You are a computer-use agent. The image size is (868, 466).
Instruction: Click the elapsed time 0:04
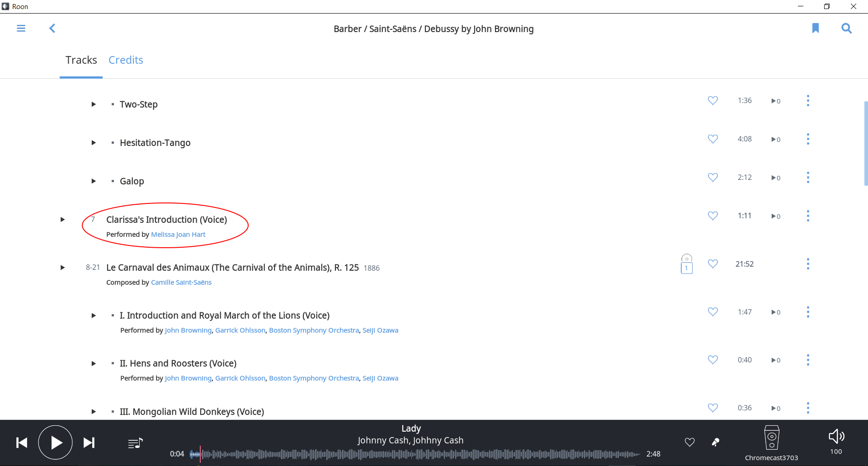click(177, 454)
